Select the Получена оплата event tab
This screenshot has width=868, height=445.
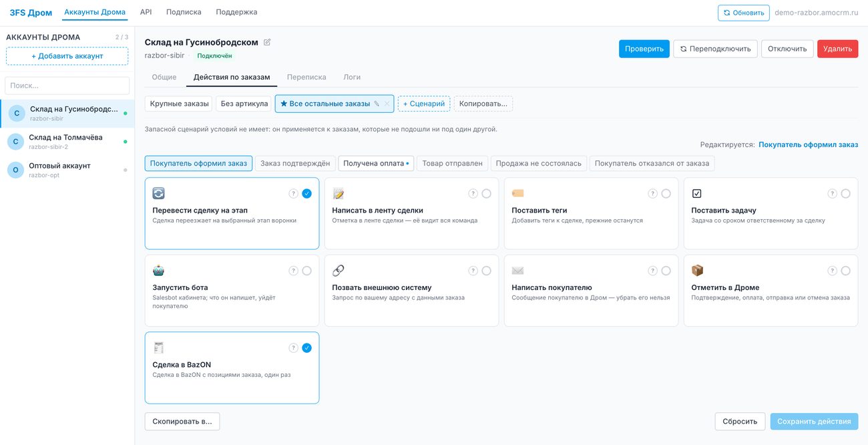pyautogui.click(x=376, y=163)
